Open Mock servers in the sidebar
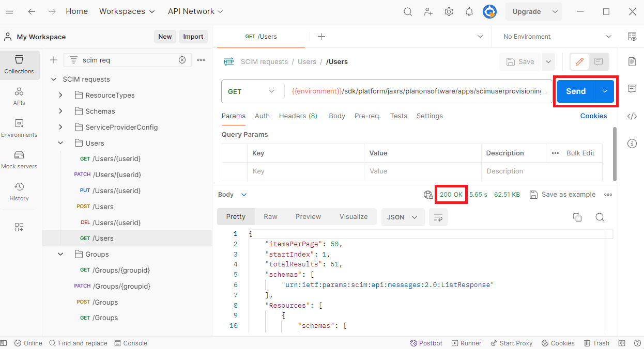 pyautogui.click(x=19, y=160)
